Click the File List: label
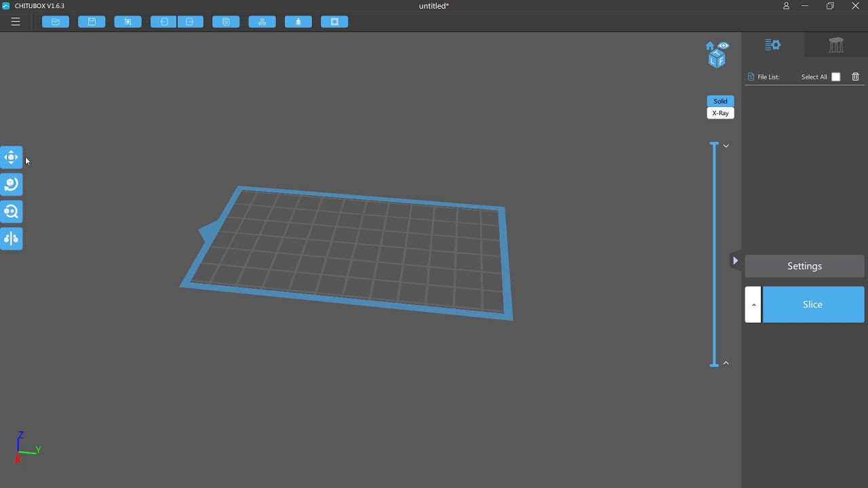868x488 pixels. point(769,77)
